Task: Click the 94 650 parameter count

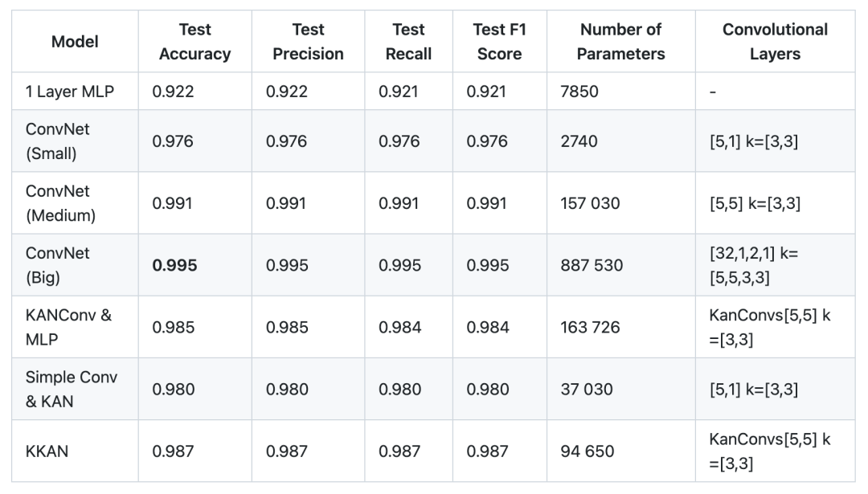Action: click(587, 451)
